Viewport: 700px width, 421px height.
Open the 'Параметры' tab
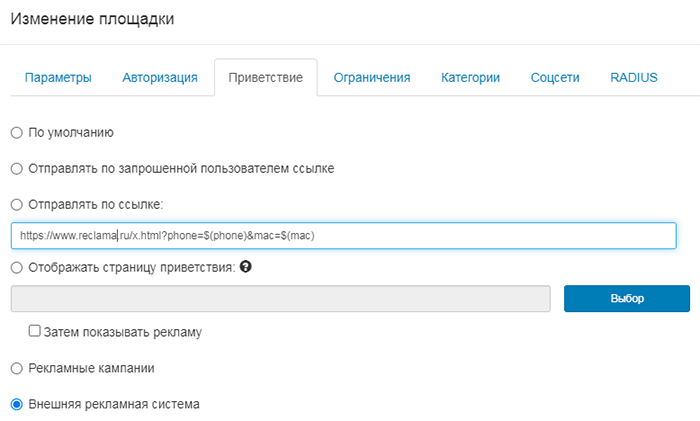click(x=58, y=78)
